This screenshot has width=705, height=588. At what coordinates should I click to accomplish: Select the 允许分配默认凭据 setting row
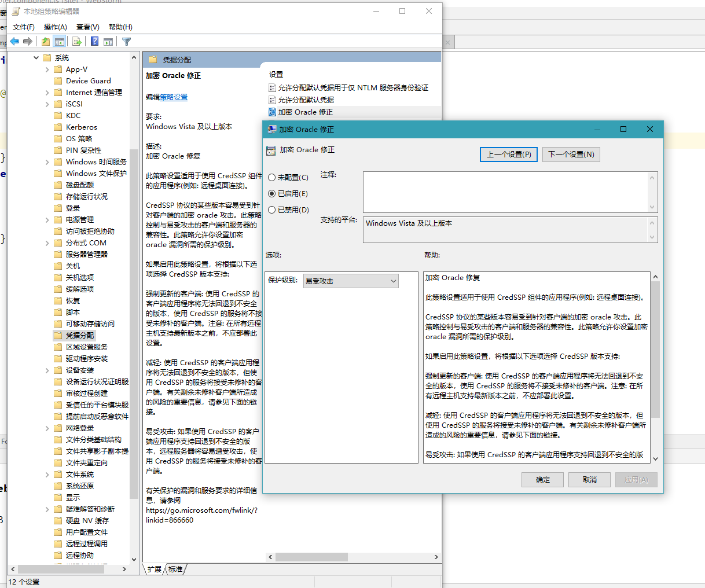click(306, 100)
